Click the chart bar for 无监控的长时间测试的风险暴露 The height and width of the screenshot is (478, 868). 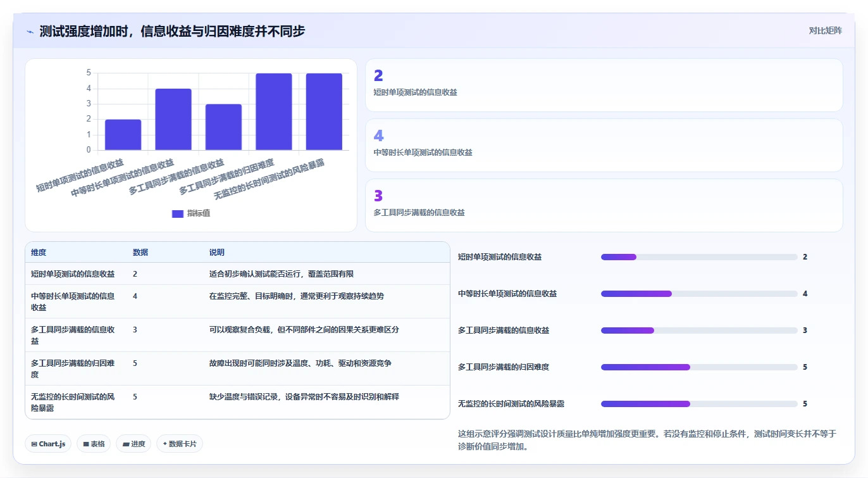click(x=324, y=112)
